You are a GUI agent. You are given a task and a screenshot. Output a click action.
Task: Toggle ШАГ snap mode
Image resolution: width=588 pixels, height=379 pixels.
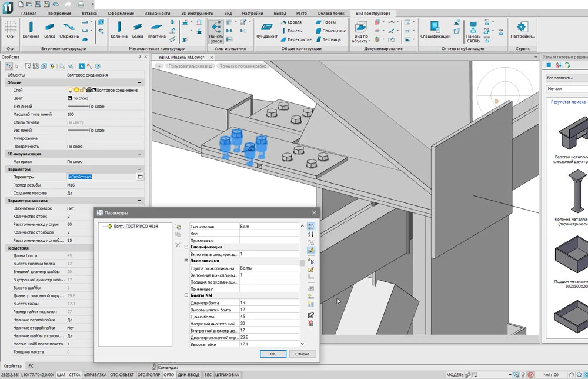coord(60,375)
